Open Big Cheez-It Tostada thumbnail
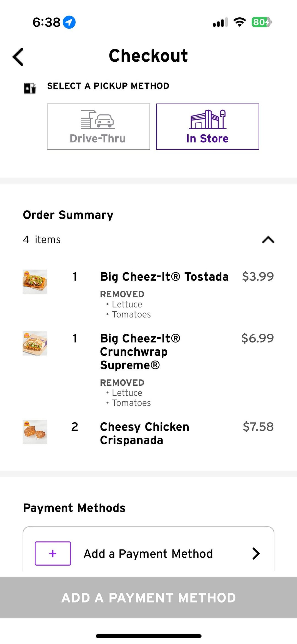Viewport: 297px width, 644px height. coord(35,281)
